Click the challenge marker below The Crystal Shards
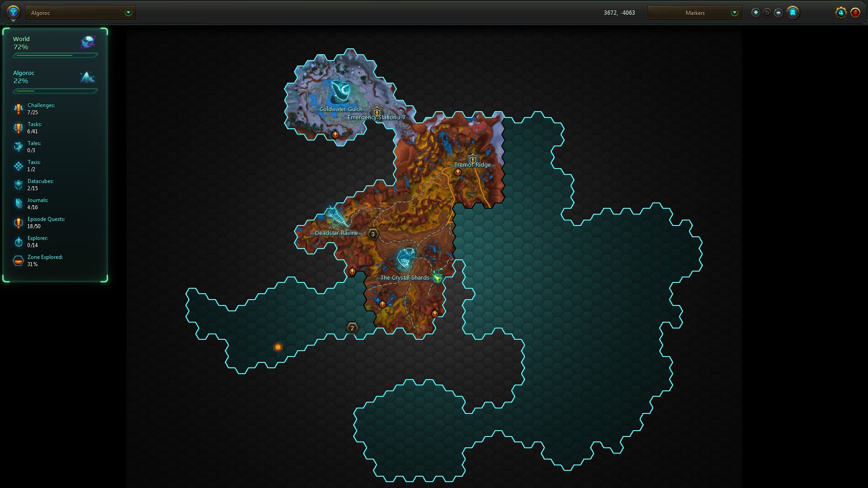This screenshot has height=488, width=868. (382, 304)
